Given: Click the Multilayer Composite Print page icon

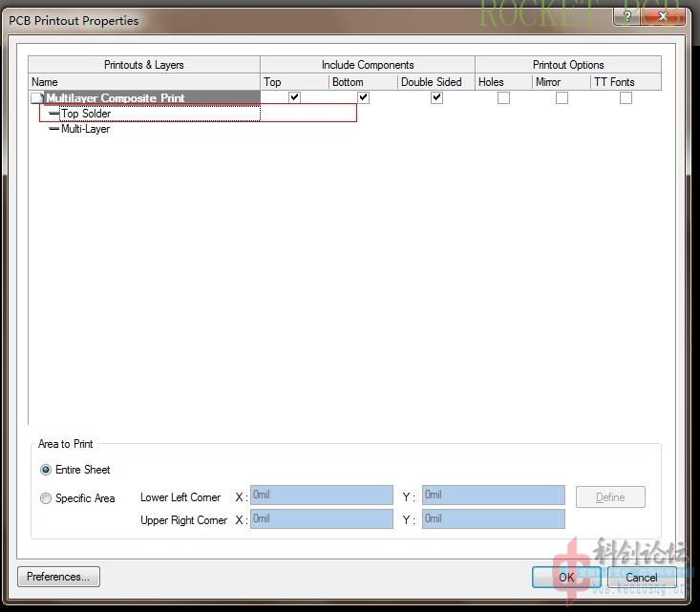Looking at the screenshot, I should coord(37,98).
